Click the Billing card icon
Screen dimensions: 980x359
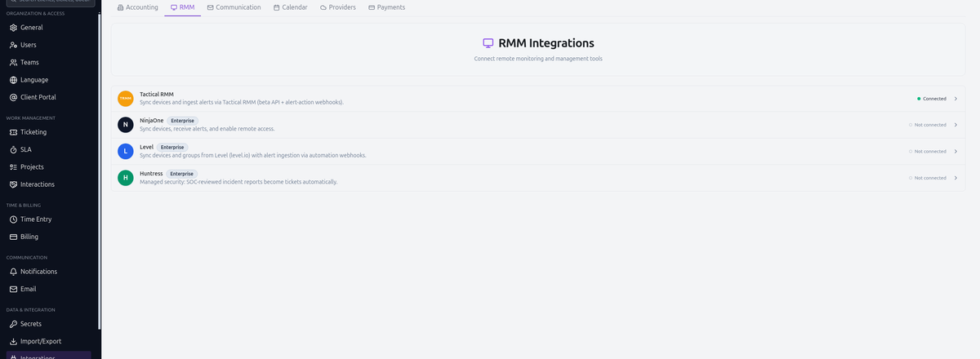[x=13, y=237]
